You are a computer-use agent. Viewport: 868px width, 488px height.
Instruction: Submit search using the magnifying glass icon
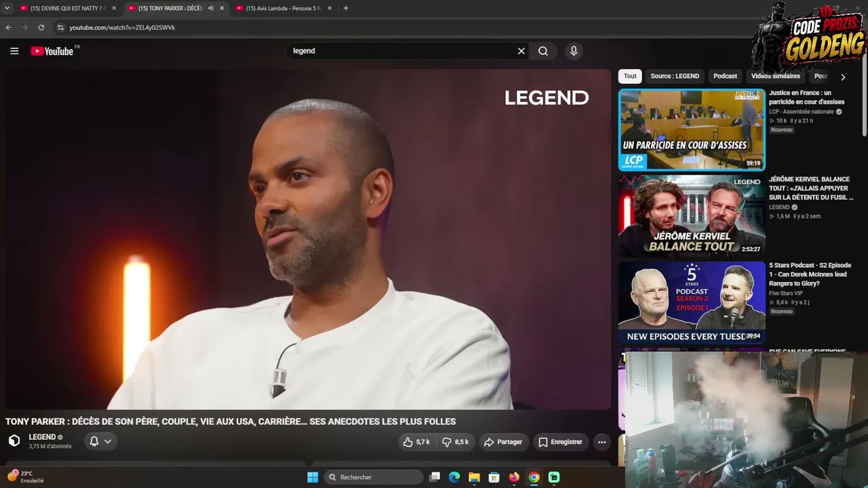[x=543, y=51]
